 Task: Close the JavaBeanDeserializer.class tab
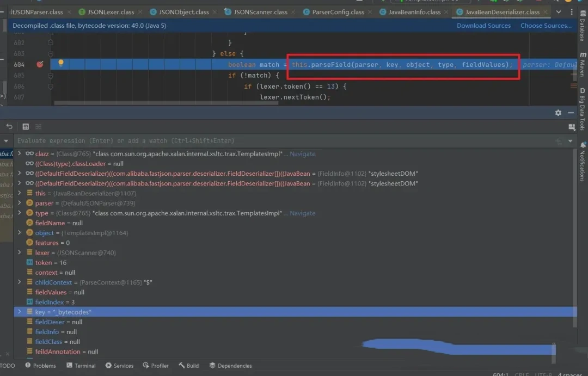tap(545, 12)
